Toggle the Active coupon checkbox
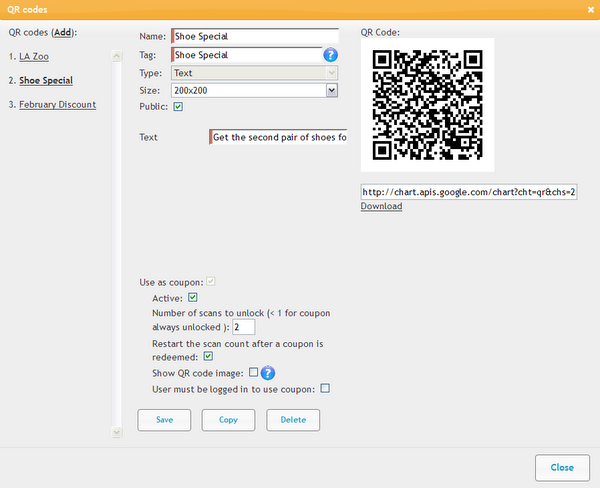600x488 pixels. (192, 297)
